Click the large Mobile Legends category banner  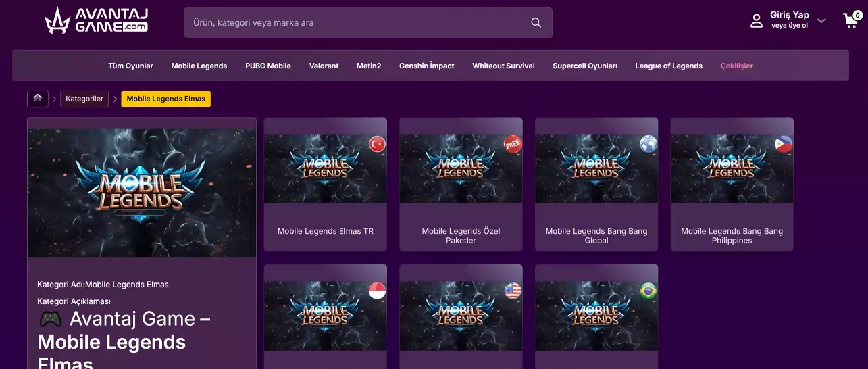(x=142, y=193)
